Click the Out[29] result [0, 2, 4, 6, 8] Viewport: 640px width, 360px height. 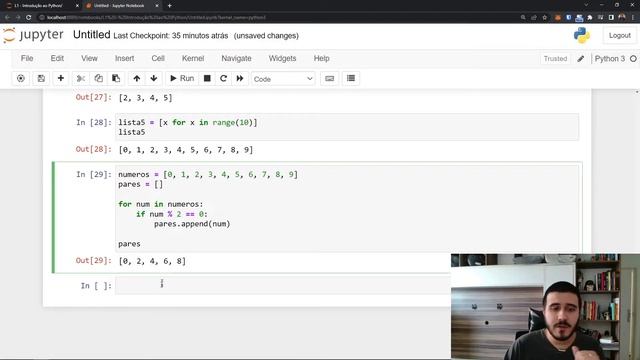152,261
